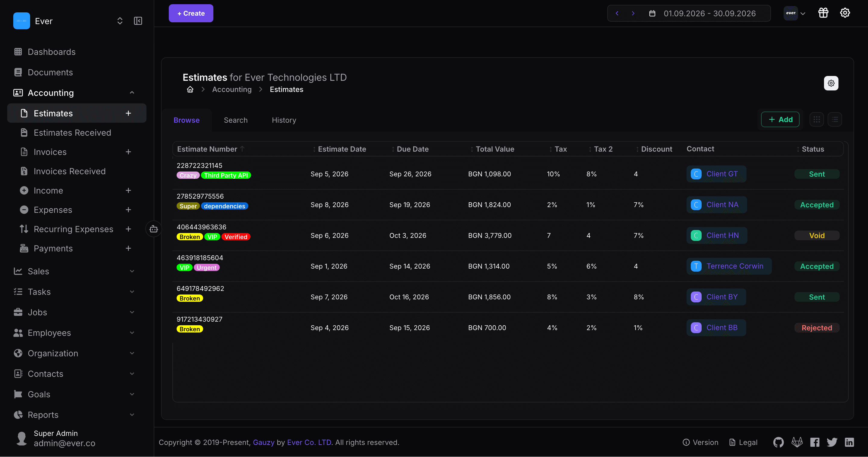This screenshot has width=868, height=457.
Task: Collapse the sidebar panel icon
Action: [x=138, y=21]
